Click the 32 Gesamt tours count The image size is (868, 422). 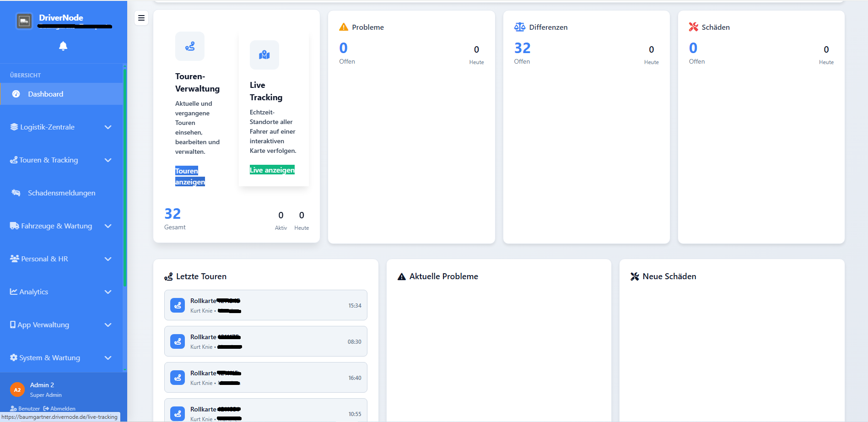coord(173,214)
